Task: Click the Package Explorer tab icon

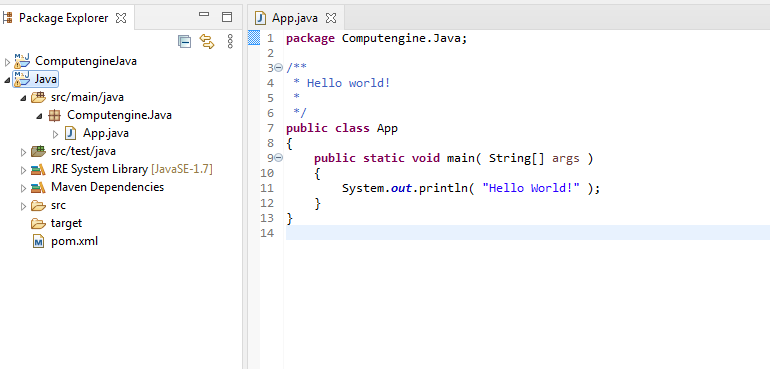Action: 7,18
